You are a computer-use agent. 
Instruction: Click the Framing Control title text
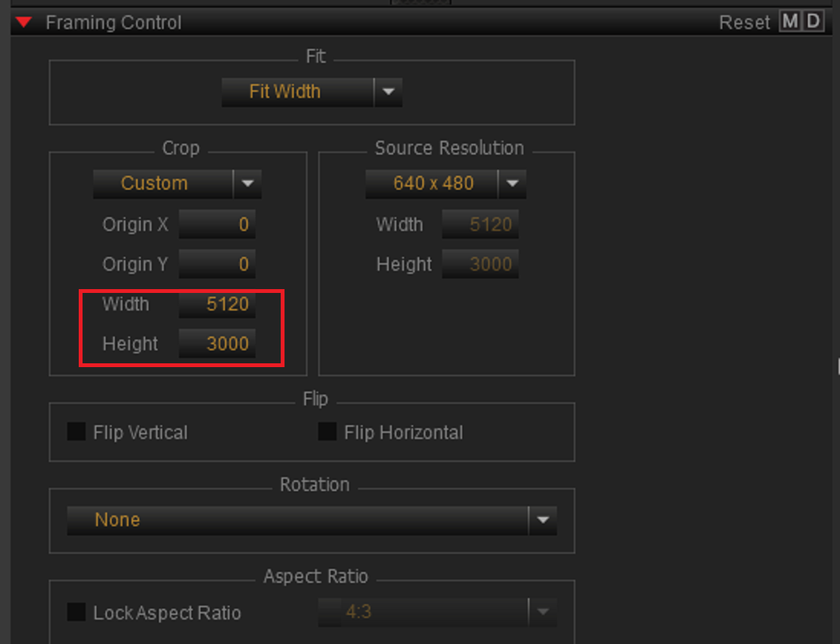pyautogui.click(x=114, y=23)
